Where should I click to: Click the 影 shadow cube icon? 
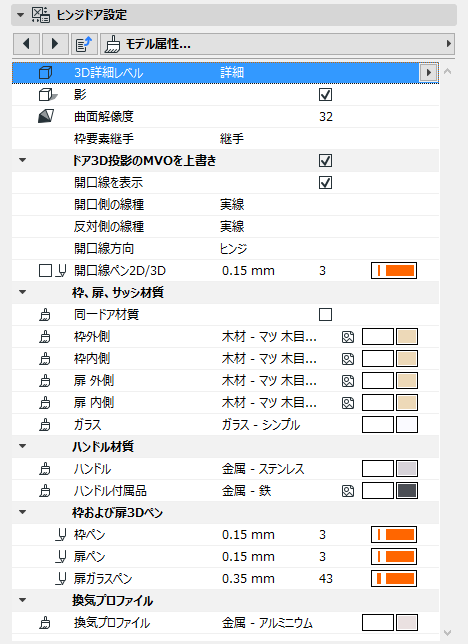[48, 95]
